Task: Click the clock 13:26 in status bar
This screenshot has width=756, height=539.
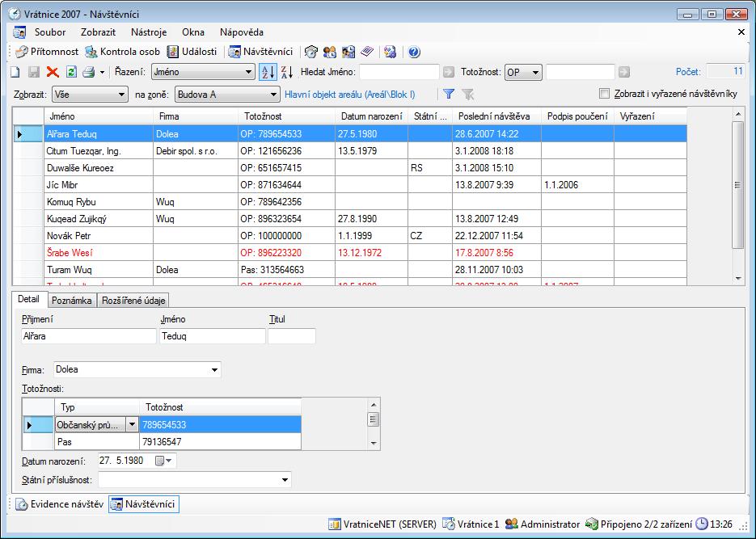Action: pos(714,524)
